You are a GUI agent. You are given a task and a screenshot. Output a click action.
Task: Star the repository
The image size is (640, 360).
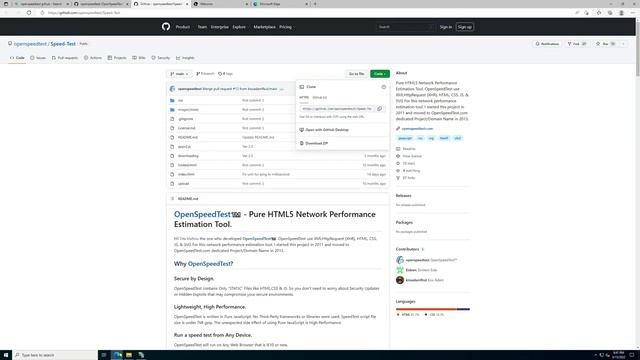click(605, 44)
